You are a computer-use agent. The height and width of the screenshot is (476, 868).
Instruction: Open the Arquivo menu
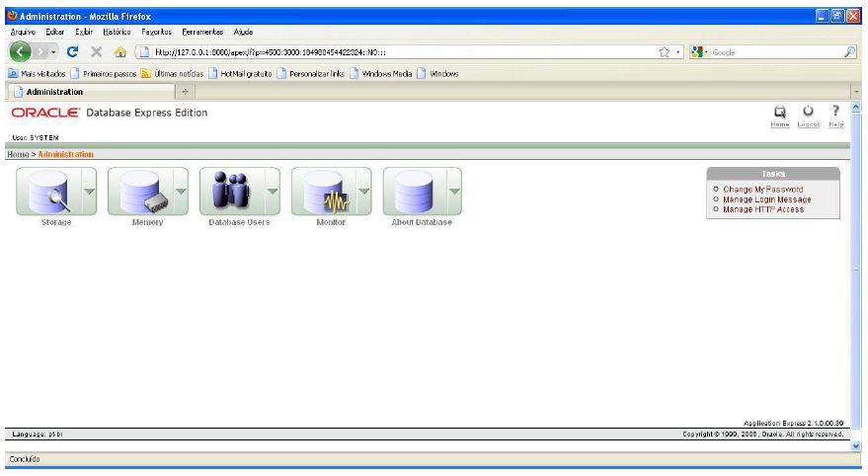23,33
